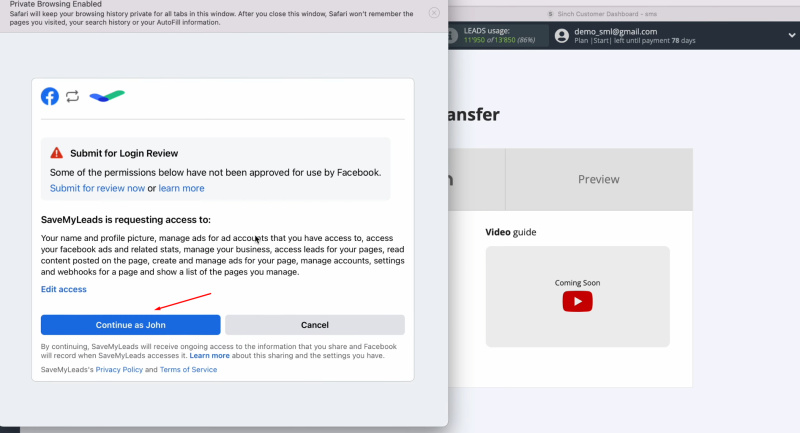Open Submit for review now link
This screenshot has width=800, height=433.
click(97, 188)
